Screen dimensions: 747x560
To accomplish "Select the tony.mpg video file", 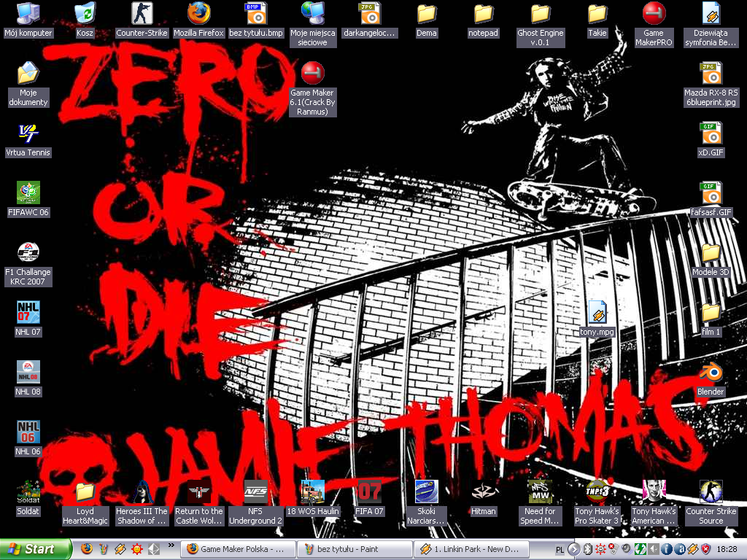I will [597, 313].
